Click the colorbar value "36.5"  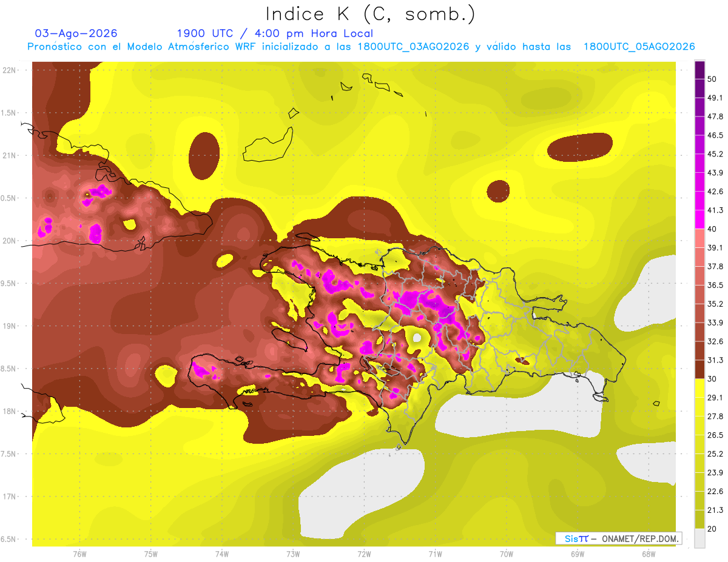click(x=715, y=286)
